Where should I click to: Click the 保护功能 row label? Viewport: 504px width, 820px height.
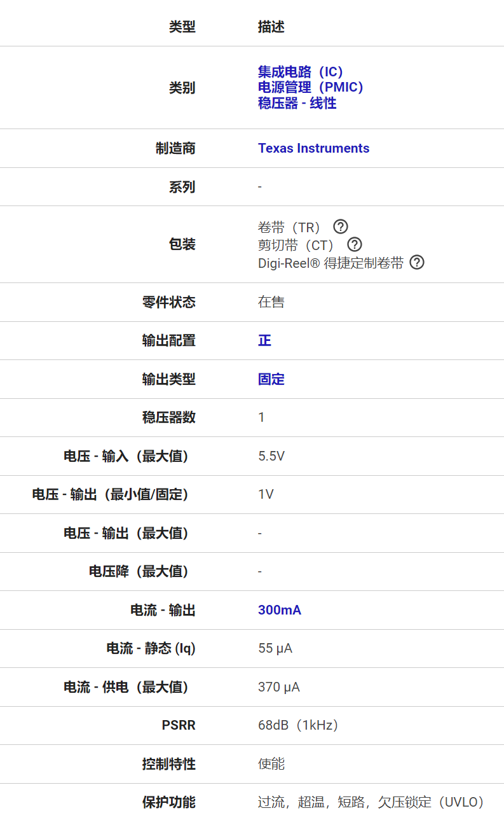coord(168,802)
